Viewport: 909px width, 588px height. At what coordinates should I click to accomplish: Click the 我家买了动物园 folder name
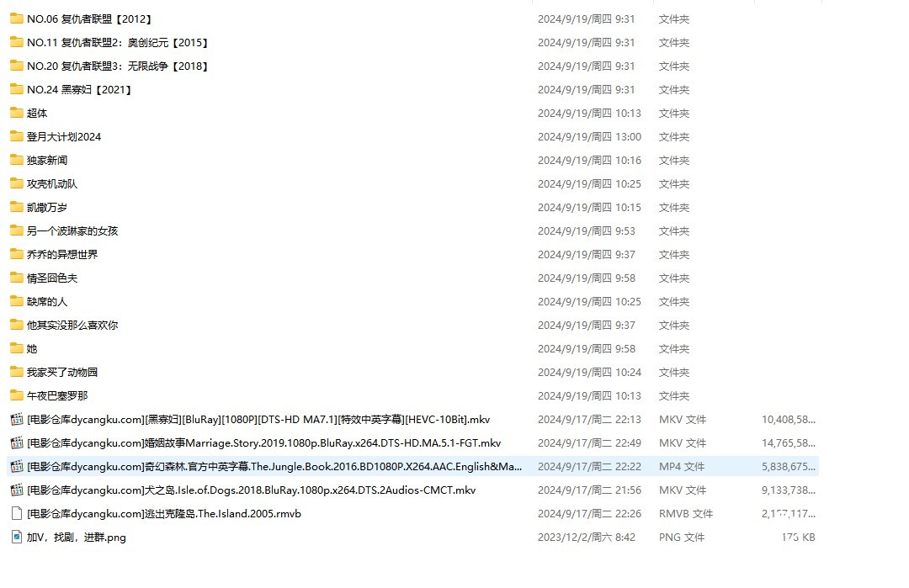[62, 372]
